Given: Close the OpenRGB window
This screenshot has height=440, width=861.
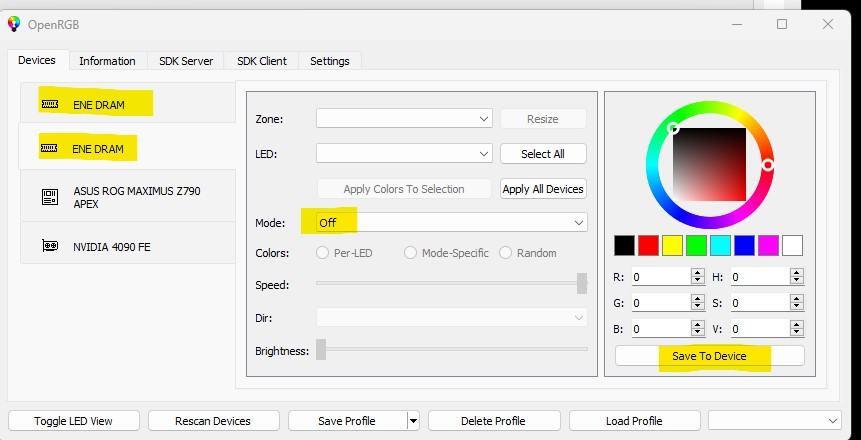Looking at the screenshot, I should (x=828, y=24).
